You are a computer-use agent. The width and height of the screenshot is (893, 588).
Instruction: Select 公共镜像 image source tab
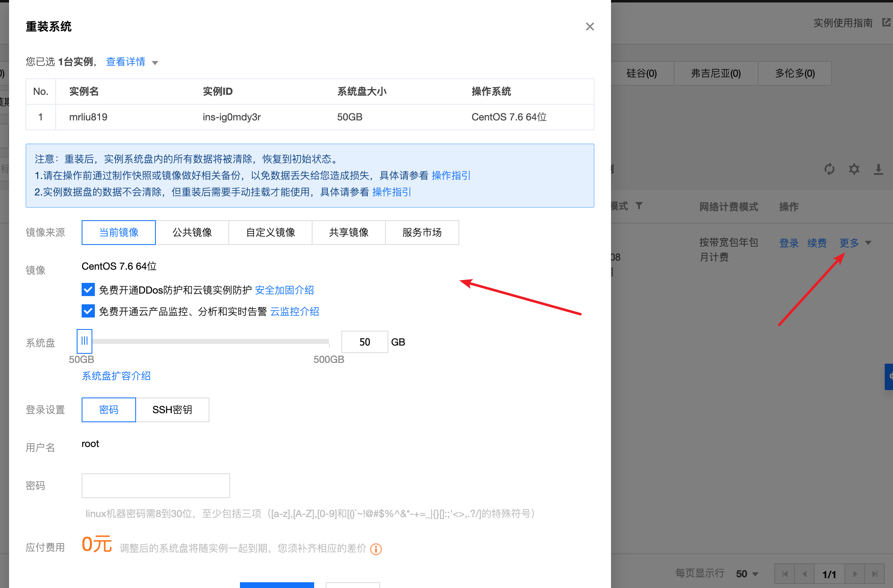(x=192, y=233)
